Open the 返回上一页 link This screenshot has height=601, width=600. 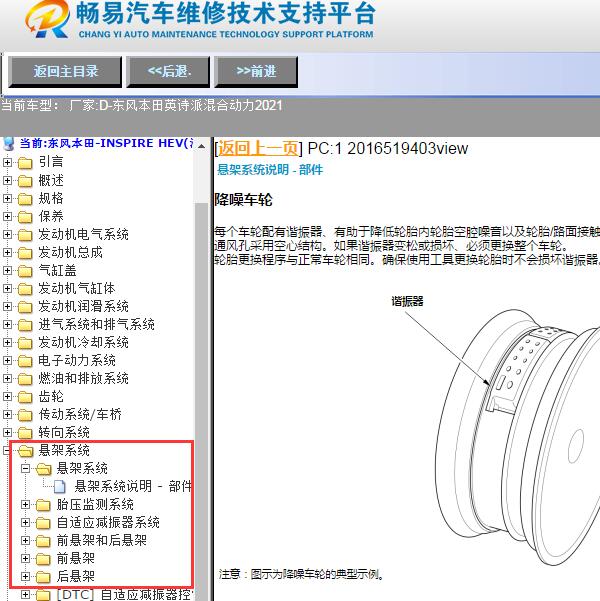[258, 148]
